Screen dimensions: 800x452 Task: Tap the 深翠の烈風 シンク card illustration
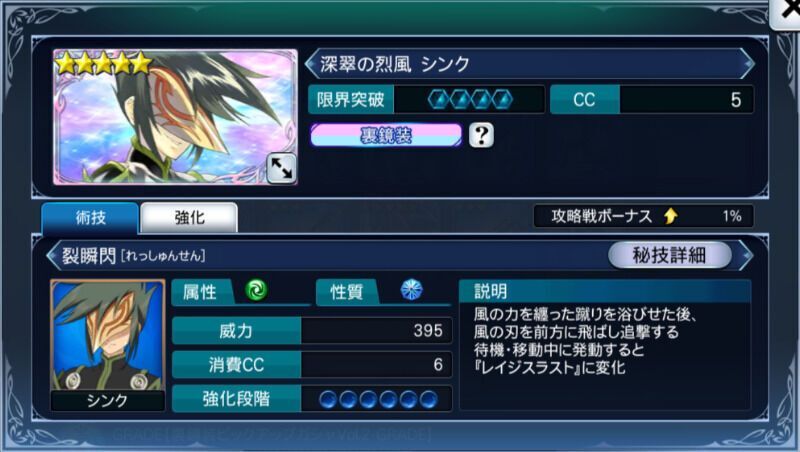point(176,117)
